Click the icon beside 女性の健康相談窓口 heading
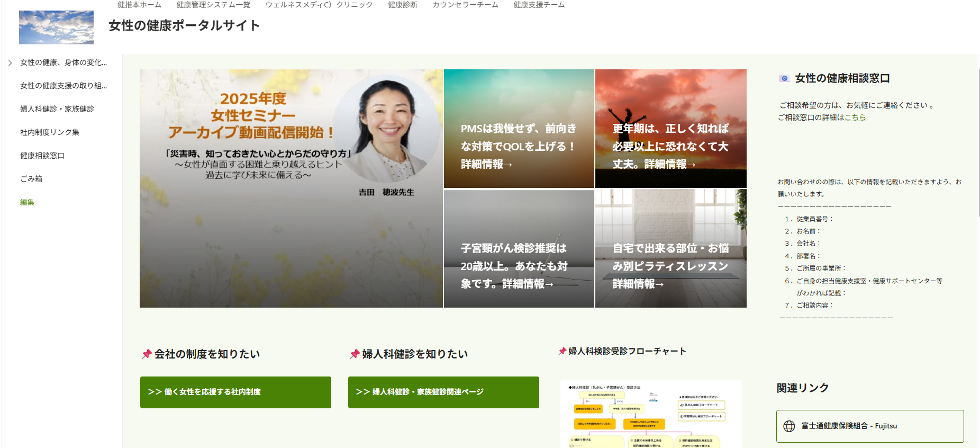This screenshot has height=448, width=980. [784, 78]
